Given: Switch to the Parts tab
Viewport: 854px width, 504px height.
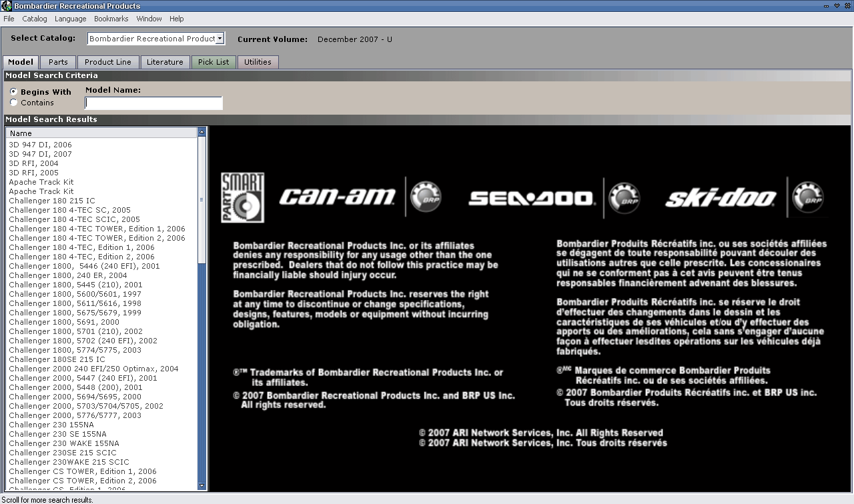Looking at the screenshot, I should click(58, 62).
